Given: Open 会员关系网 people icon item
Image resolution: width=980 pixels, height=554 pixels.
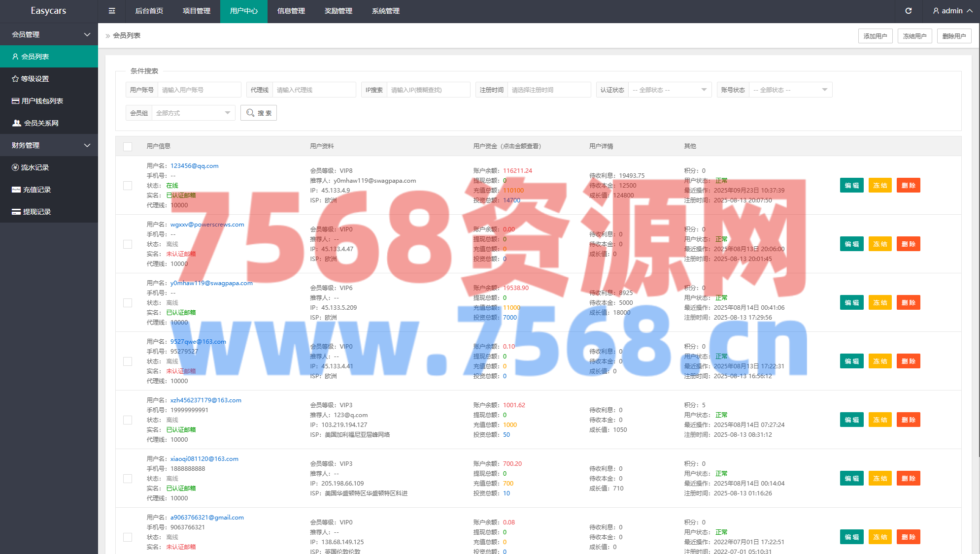Looking at the screenshot, I should coord(41,123).
